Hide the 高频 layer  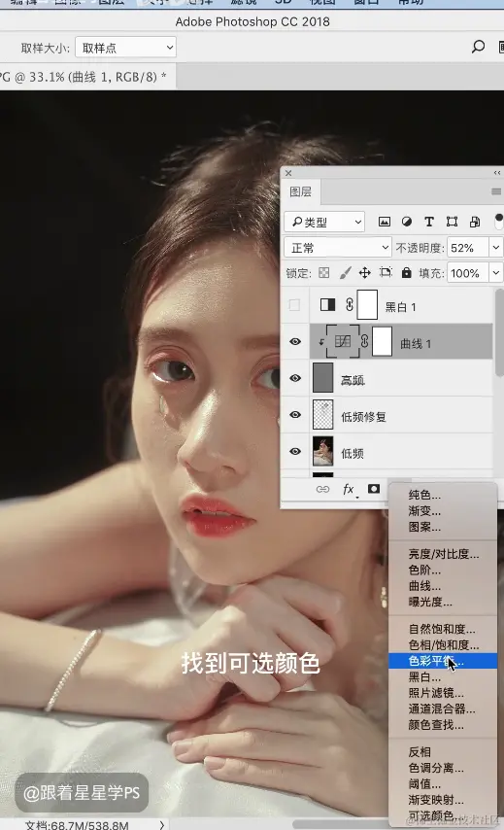[295, 378]
